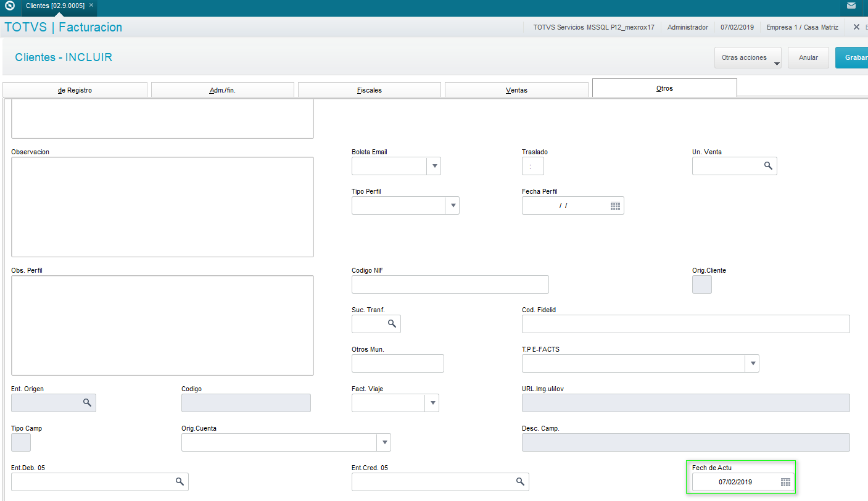Click the 07/02/2019 Fech de Actu value

pyautogui.click(x=735, y=482)
